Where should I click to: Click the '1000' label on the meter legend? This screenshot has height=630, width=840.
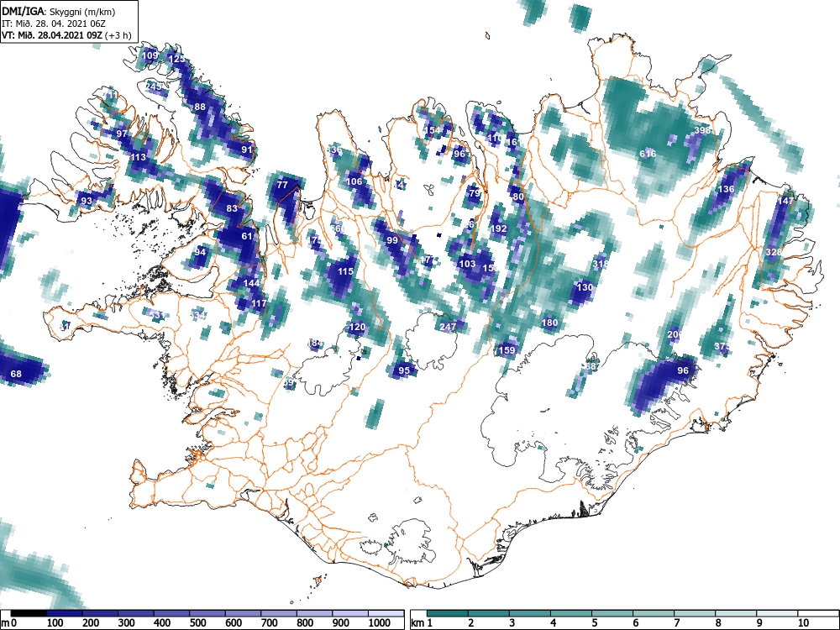[x=380, y=622]
